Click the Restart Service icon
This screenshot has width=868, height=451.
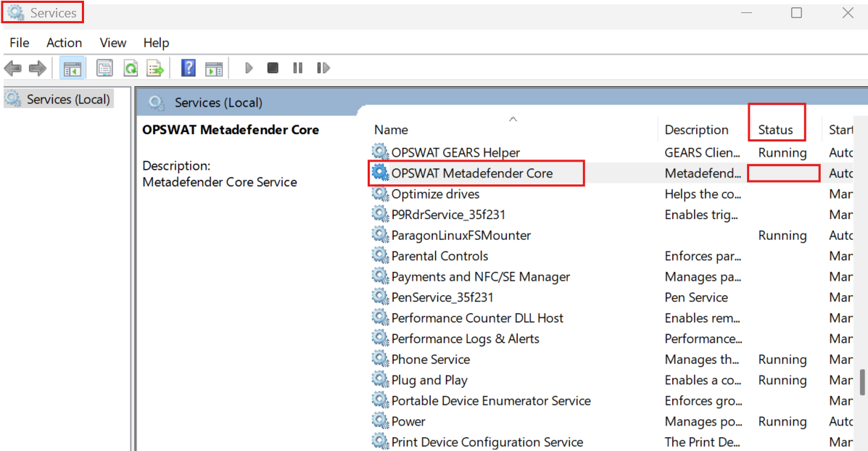pos(323,68)
